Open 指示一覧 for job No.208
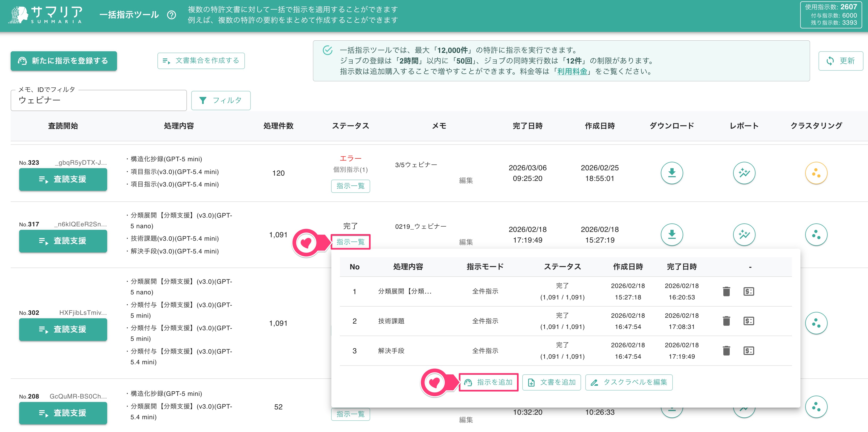 point(350,414)
